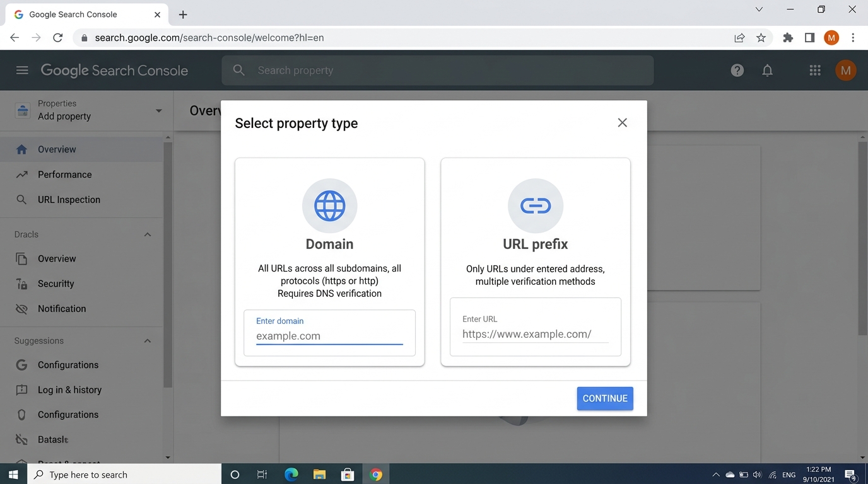Click the CONTINUE button
This screenshot has height=484, width=868.
[605, 398]
